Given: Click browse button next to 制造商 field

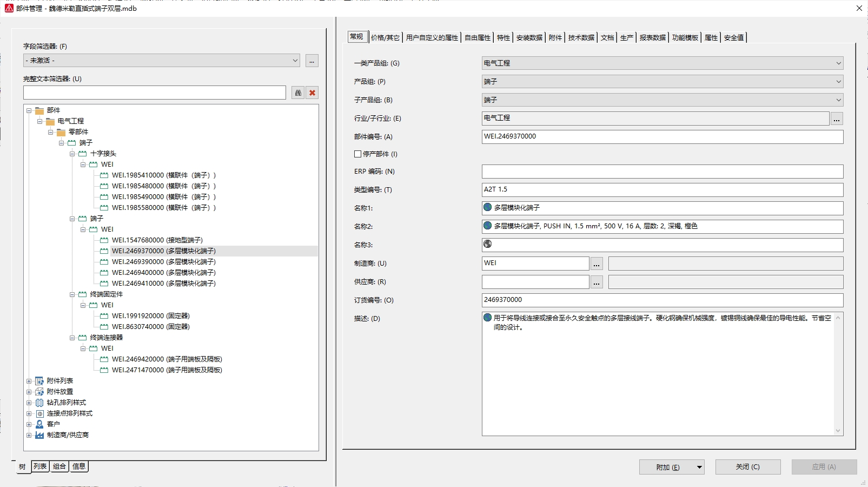Looking at the screenshot, I should [597, 264].
